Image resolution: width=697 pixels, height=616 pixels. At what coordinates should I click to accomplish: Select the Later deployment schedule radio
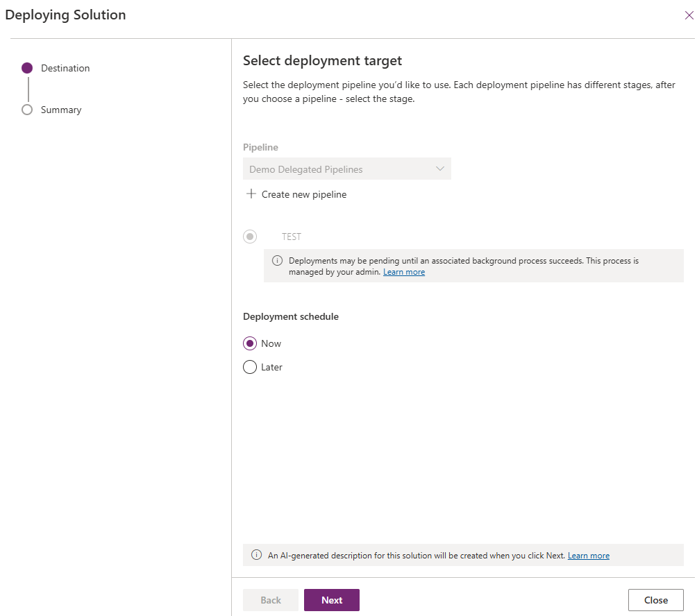250,367
